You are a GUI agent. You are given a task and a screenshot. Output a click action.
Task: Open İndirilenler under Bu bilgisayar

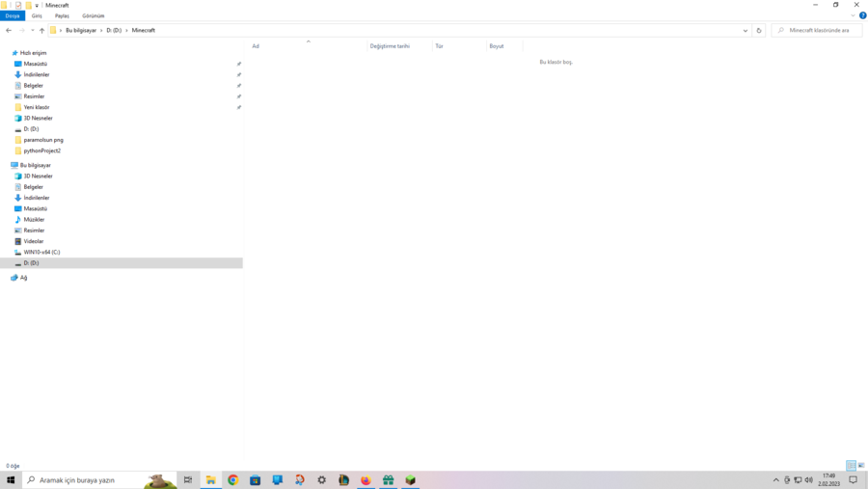click(37, 198)
